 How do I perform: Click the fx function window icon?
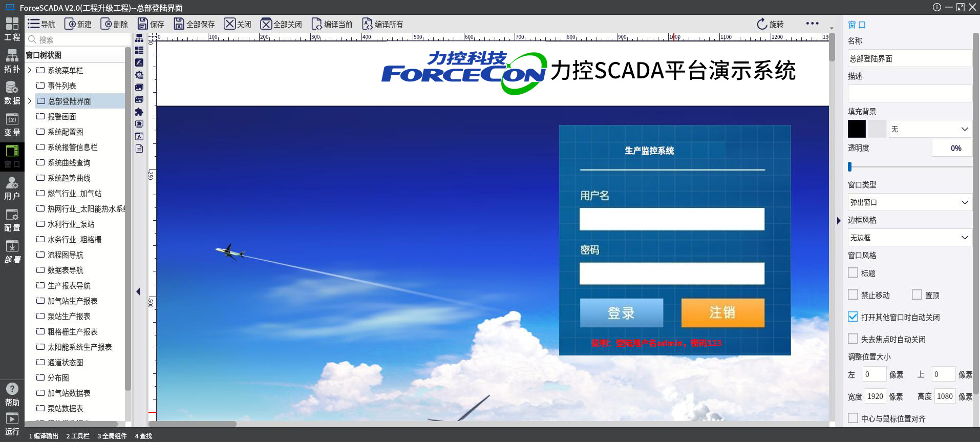coord(139,136)
